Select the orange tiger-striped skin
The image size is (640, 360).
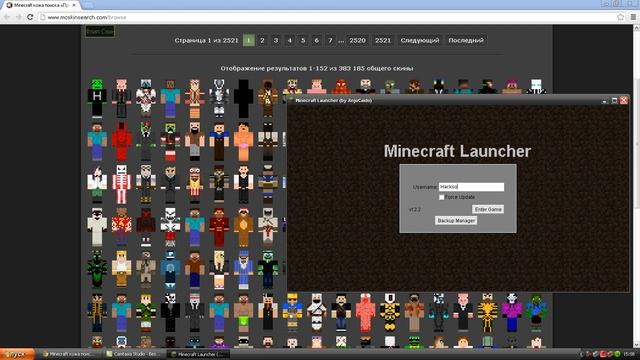pyautogui.click(x=487, y=312)
